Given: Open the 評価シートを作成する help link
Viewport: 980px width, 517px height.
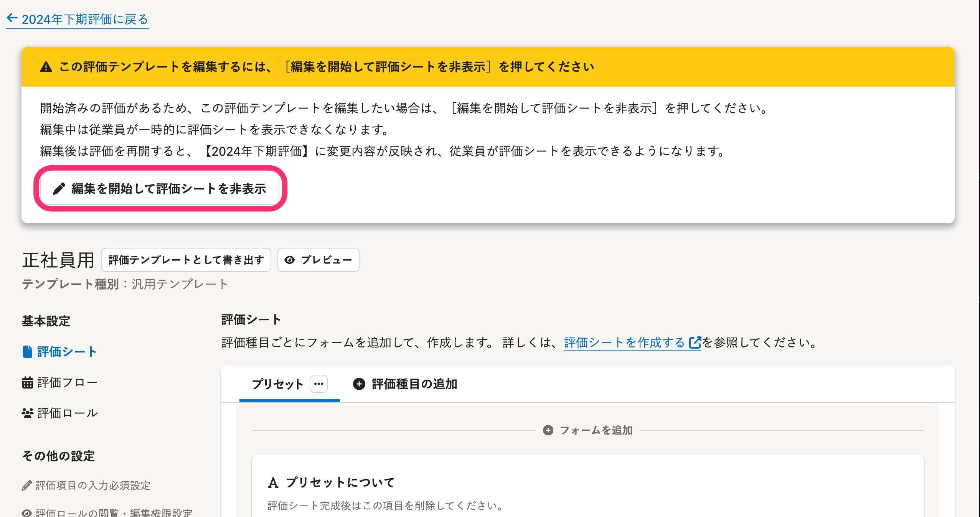Looking at the screenshot, I should [632, 342].
